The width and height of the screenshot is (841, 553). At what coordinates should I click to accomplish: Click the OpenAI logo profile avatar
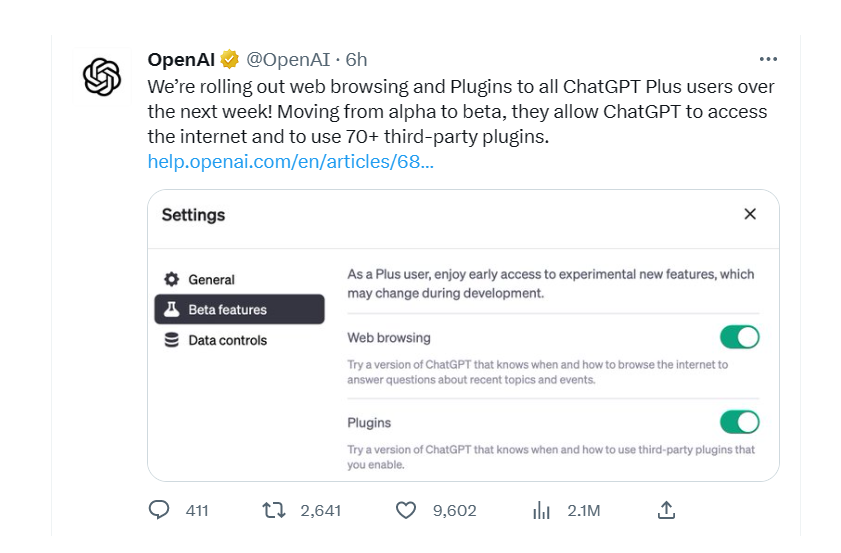click(x=102, y=77)
